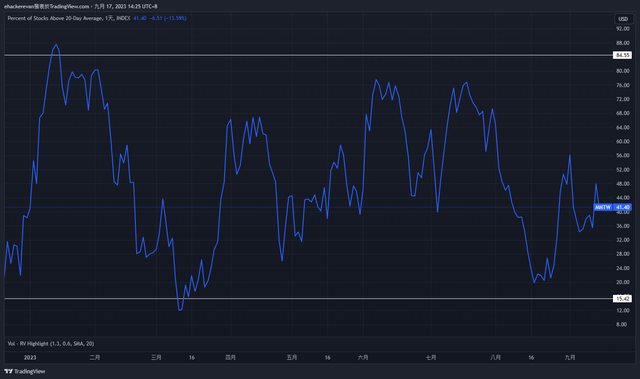Screen dimensions: 640x379
Task: Click the 2023 label on time axis
Action: 30,357
